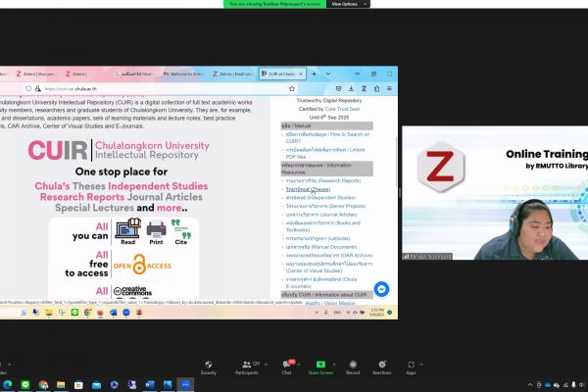Open the Zoom Chat panel
Viewport: 588px width, 392px height.
click(x=287, y=367)
